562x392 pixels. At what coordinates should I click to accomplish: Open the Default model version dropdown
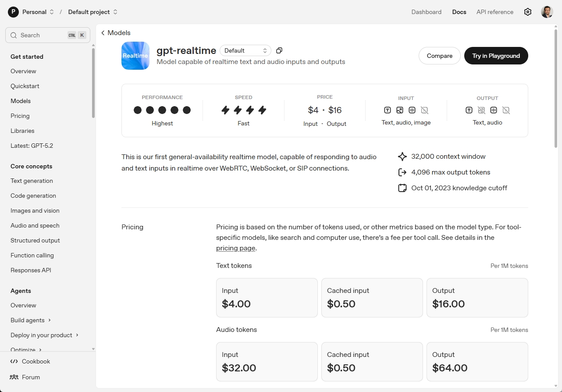click(245, 50)
